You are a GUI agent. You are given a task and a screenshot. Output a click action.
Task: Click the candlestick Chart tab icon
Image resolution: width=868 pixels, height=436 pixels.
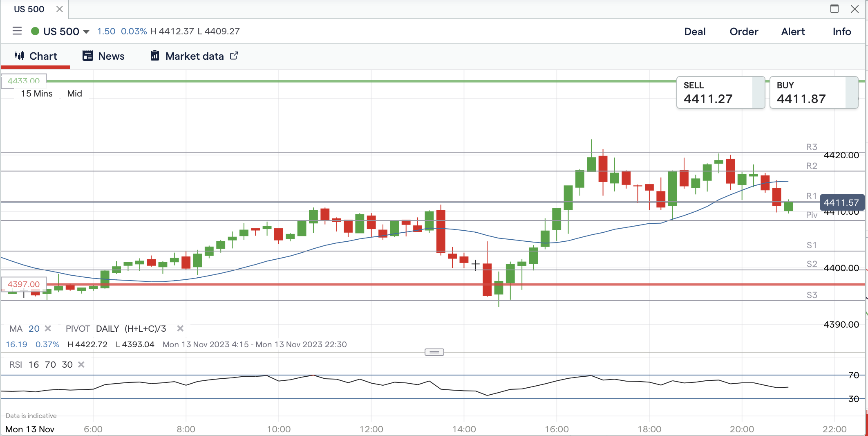coord(19,56)
